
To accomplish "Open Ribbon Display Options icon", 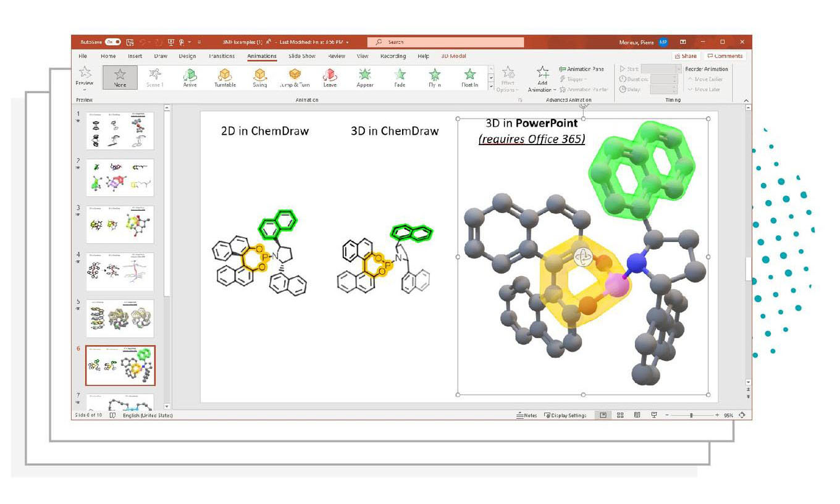I will point(682,42).
